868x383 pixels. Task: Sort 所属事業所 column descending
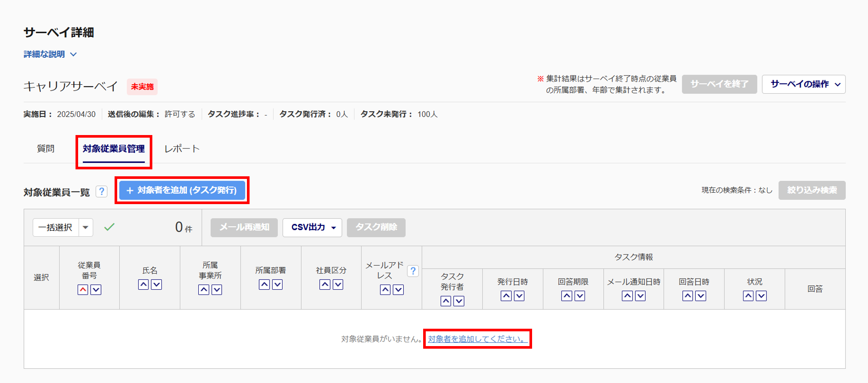tap(217, 290)
